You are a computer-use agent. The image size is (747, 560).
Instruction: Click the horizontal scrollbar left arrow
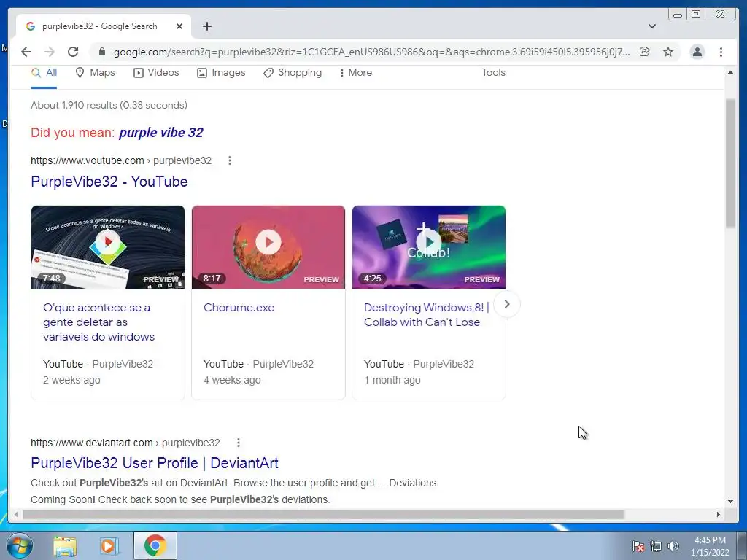[16, 514]
